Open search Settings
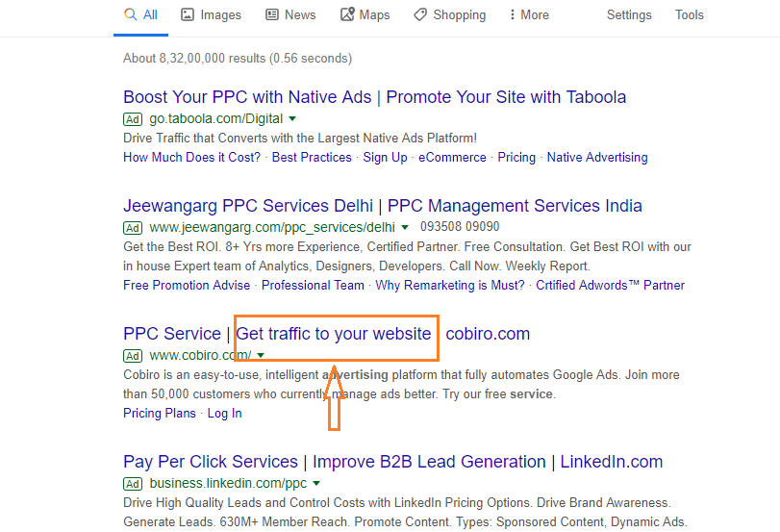The image size is (780, 532). (x=629, y=15)
